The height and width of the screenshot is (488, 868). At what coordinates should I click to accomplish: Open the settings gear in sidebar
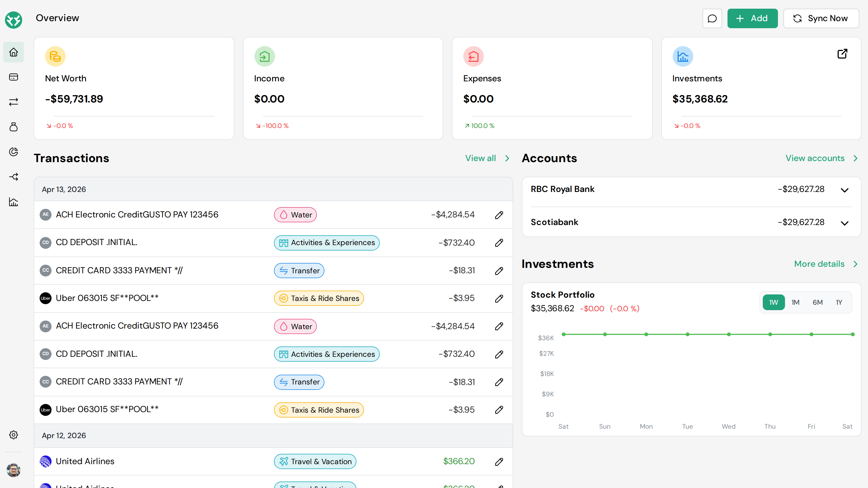[14, 435]
